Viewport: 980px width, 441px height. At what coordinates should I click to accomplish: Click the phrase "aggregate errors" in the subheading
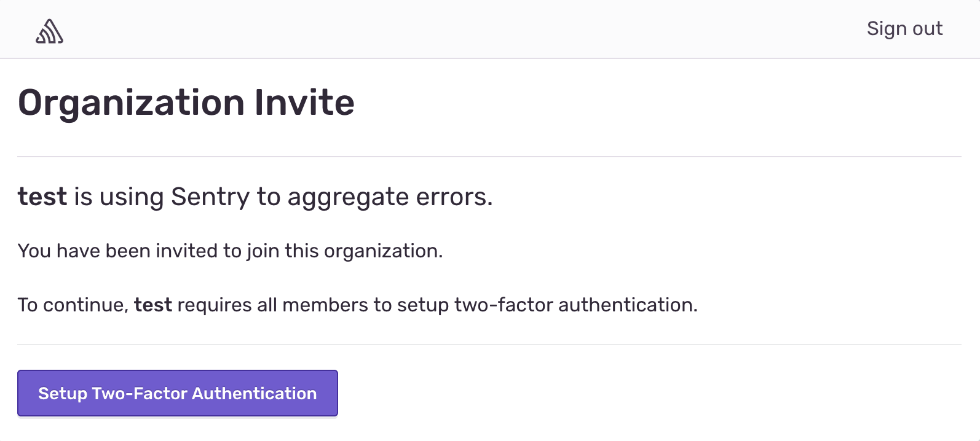pos(390,197)
